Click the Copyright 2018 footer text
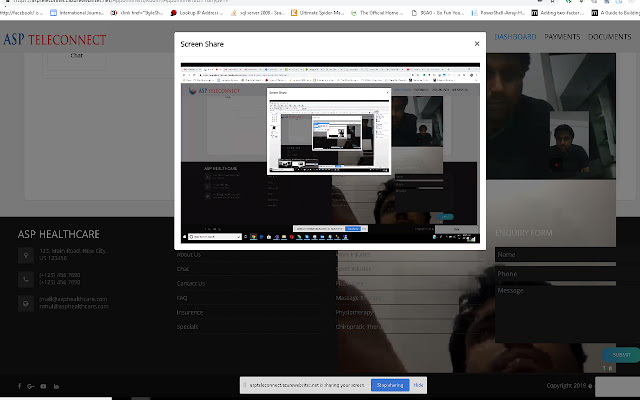The width and height of the screenshot is (640, 400). click(567, 386)
